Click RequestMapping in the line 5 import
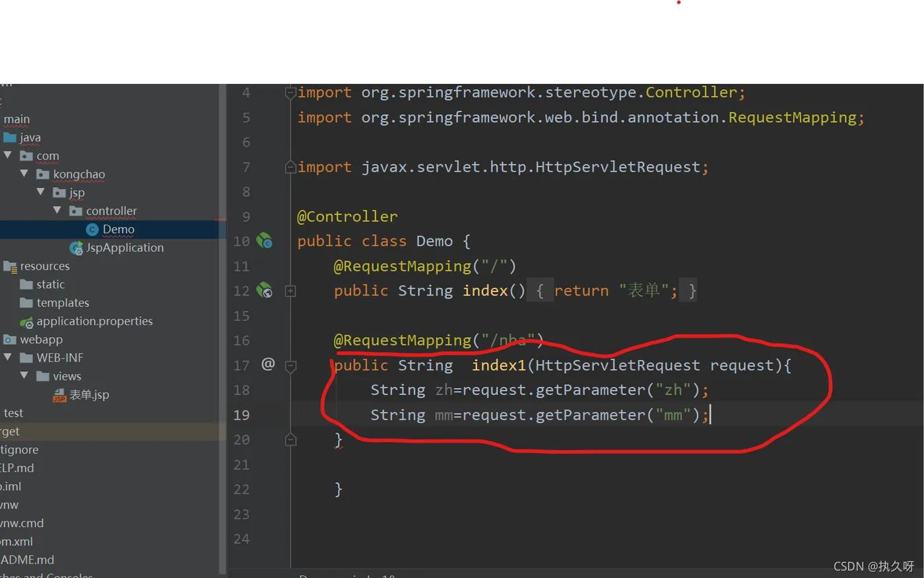This screenshot has height=578, width=924. (x=792, y=118)
